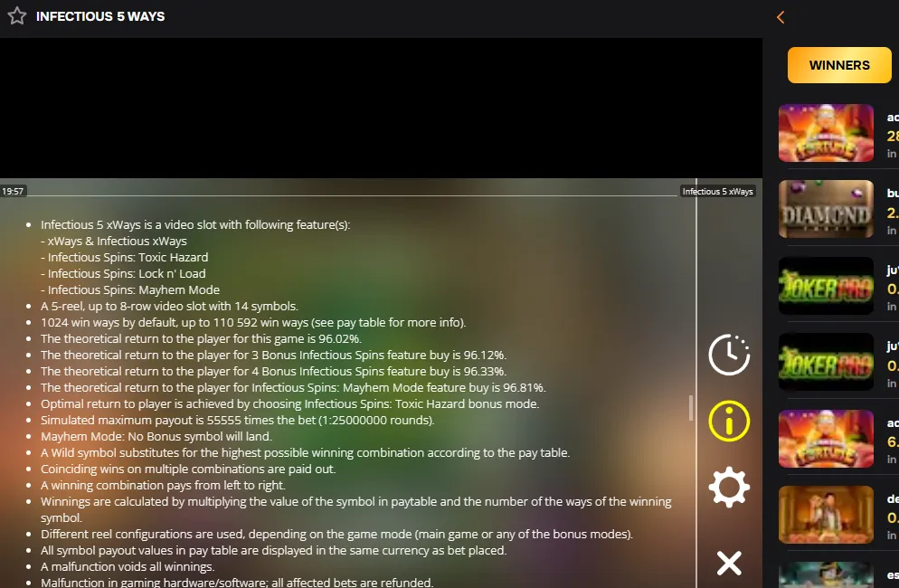Click the 4 Bonus feature buy 96.33% line
This screenshot has width=899, height=588.
(273, 371)
